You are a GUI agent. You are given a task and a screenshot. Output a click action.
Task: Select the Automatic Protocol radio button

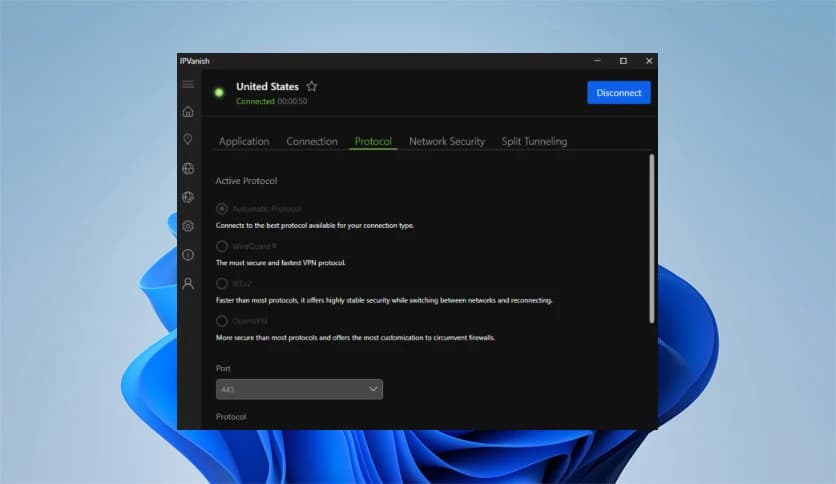(x=222, y=208)
